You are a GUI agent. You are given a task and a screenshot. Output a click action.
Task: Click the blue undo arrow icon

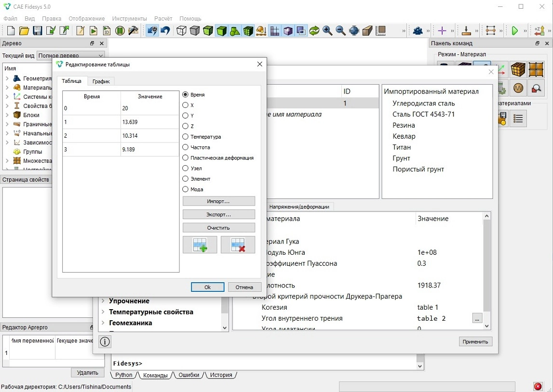[x=165, y=31]
